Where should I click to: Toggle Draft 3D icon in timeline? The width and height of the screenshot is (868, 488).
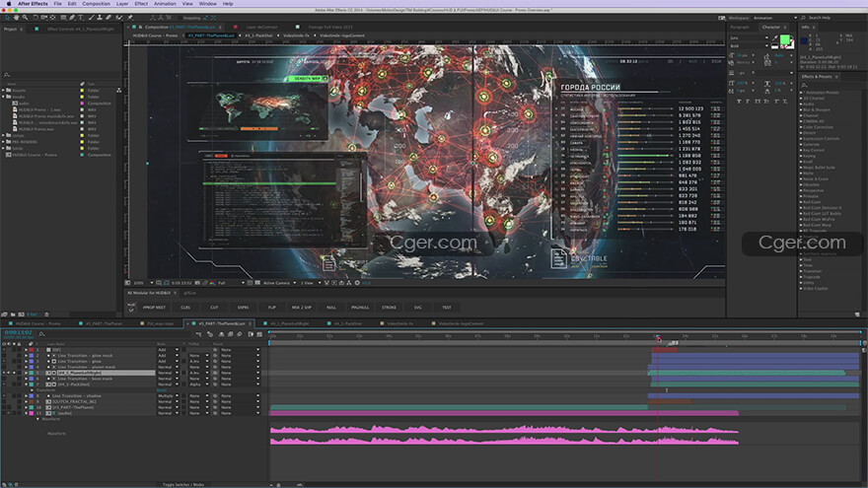click(210, 334)
